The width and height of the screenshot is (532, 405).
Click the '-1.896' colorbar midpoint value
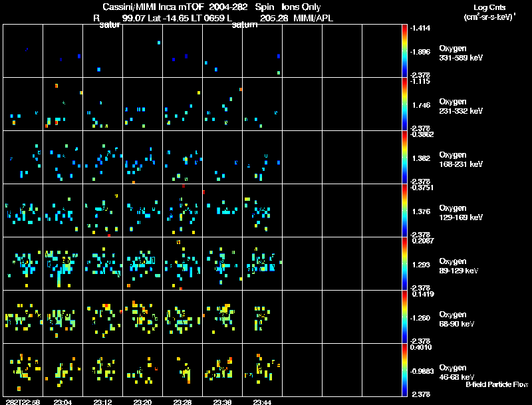[x=420, y=52]
